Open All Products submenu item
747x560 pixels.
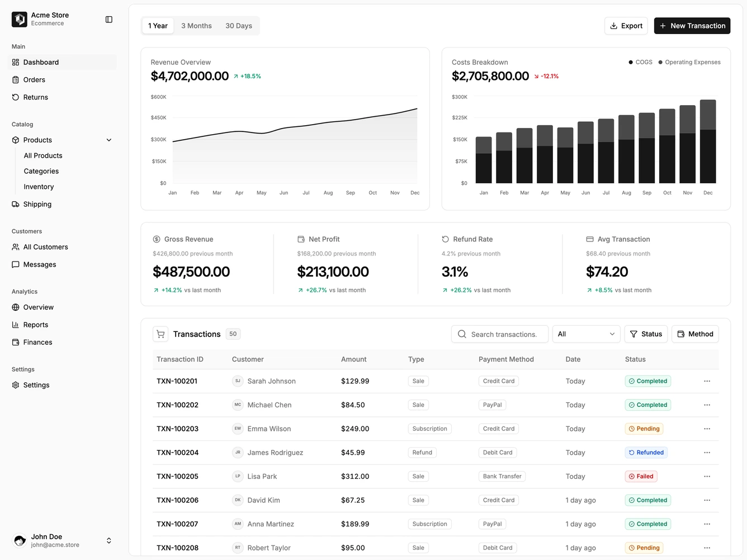click(x=43, y=156)
